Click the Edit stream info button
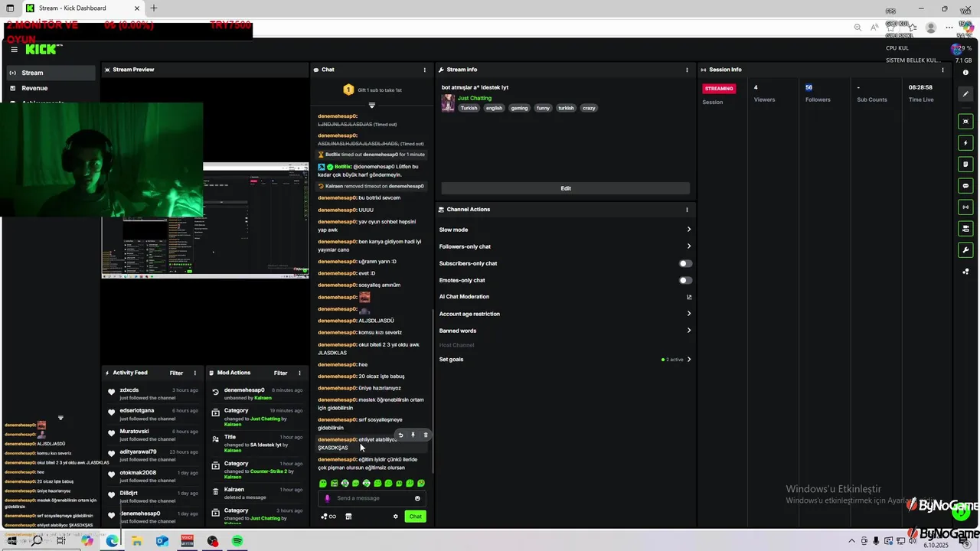The width and height of the screenshot is (980, 551). (x=566, y=188)
